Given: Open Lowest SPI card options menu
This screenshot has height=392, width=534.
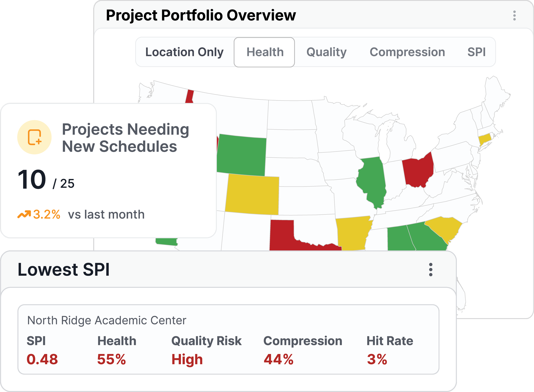Looking at the screenshot, I should pos(431,270).
